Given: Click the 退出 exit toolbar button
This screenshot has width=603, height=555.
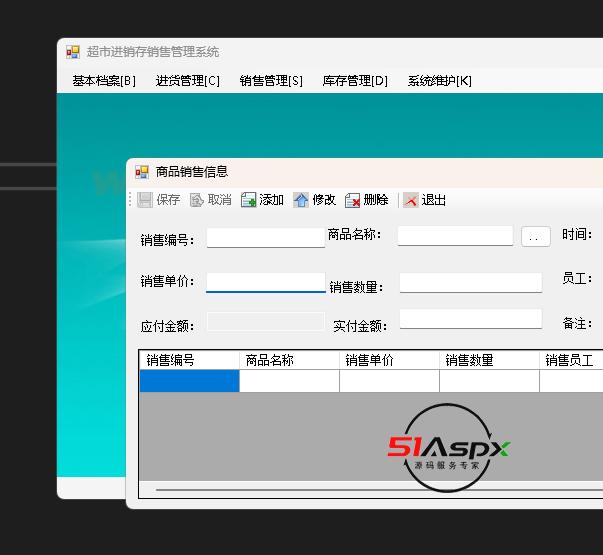Looking at the screenshot, I should (425, 200).
